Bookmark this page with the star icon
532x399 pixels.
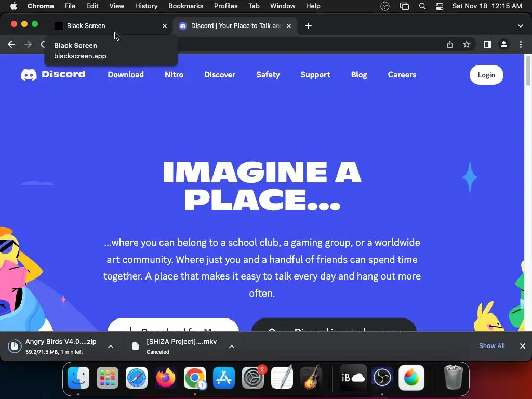tap(467, 44)
